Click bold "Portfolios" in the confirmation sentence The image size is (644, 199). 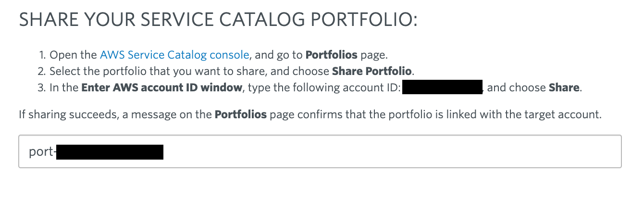(x=241, y=115)
